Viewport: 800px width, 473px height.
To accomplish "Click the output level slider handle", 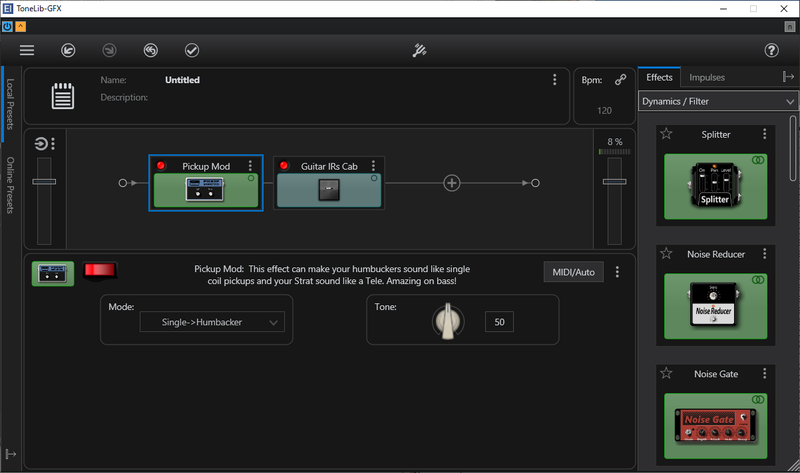I will click(614, 182).
